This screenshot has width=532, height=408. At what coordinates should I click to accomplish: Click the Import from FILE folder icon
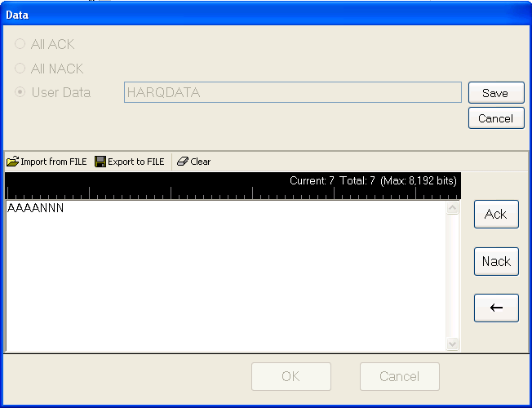pyautogui.click(x=12, y=162)
